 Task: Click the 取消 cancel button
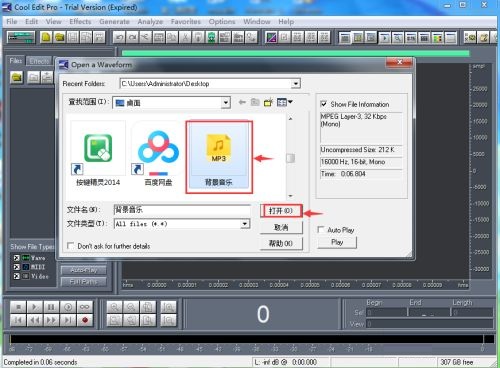coord(281,227)
